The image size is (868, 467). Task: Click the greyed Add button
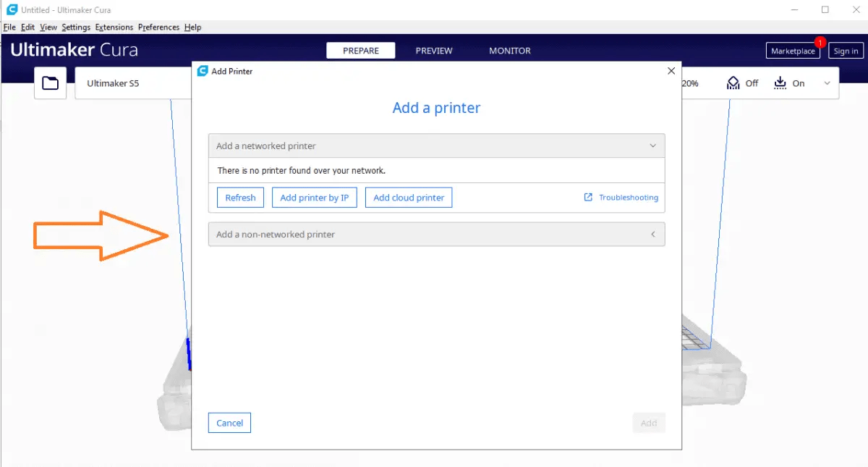(x=649, y=423)
